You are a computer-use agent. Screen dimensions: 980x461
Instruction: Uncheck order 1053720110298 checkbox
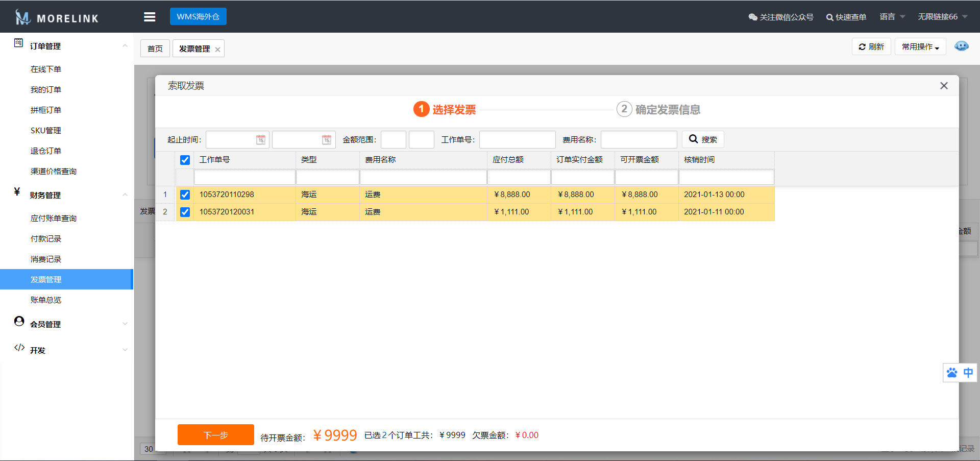point(185,195)
